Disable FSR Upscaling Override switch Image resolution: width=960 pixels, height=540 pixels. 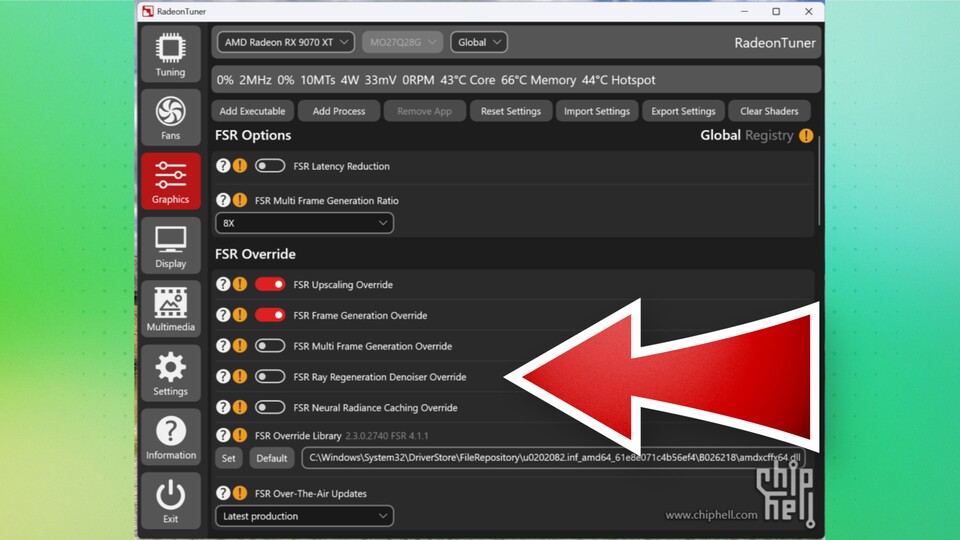pos(269,284)
